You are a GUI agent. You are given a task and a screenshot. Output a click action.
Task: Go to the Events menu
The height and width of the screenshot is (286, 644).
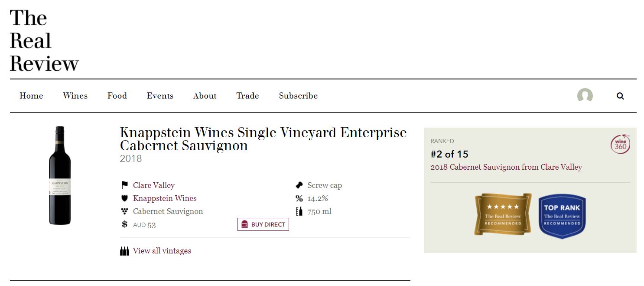click(x=160, y=96)
